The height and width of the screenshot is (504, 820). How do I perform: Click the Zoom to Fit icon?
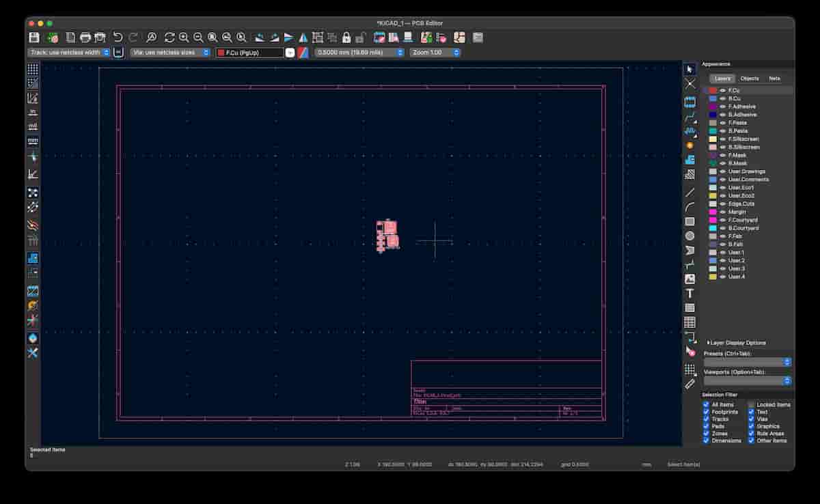(213, 36)
